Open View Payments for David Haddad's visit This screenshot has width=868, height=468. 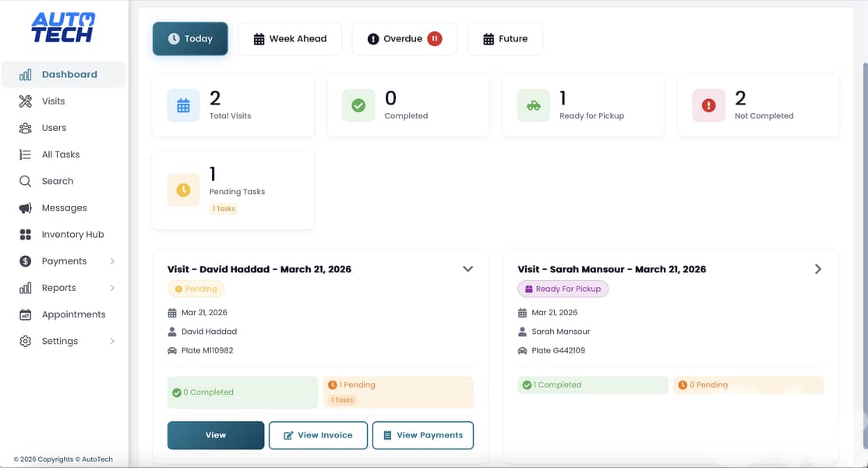click(423, 435)
